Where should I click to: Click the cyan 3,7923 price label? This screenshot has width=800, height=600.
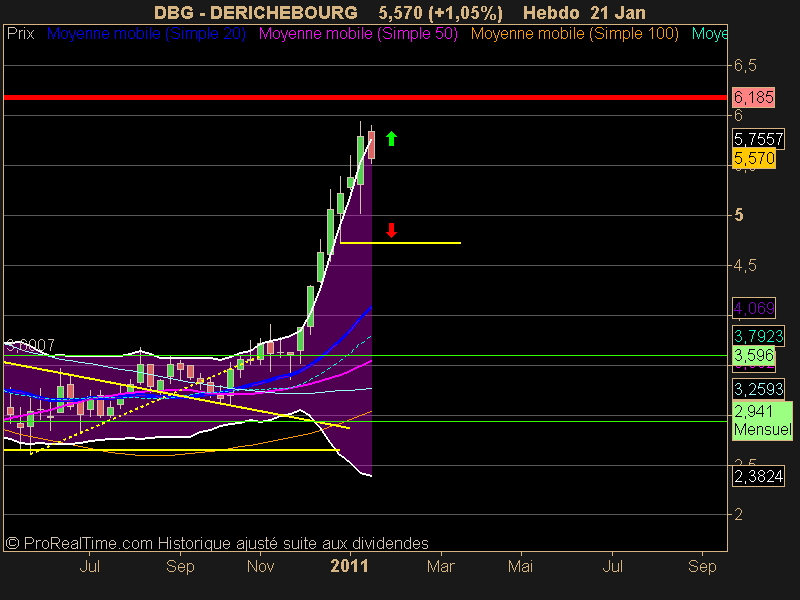click(x=758, y=336)
